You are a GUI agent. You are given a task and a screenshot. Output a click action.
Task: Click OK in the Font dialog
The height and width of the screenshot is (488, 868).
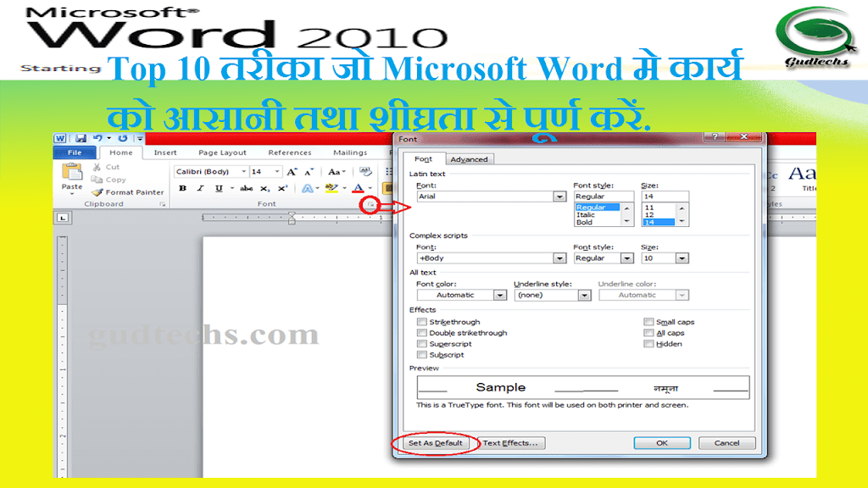[x=662, y=443]
